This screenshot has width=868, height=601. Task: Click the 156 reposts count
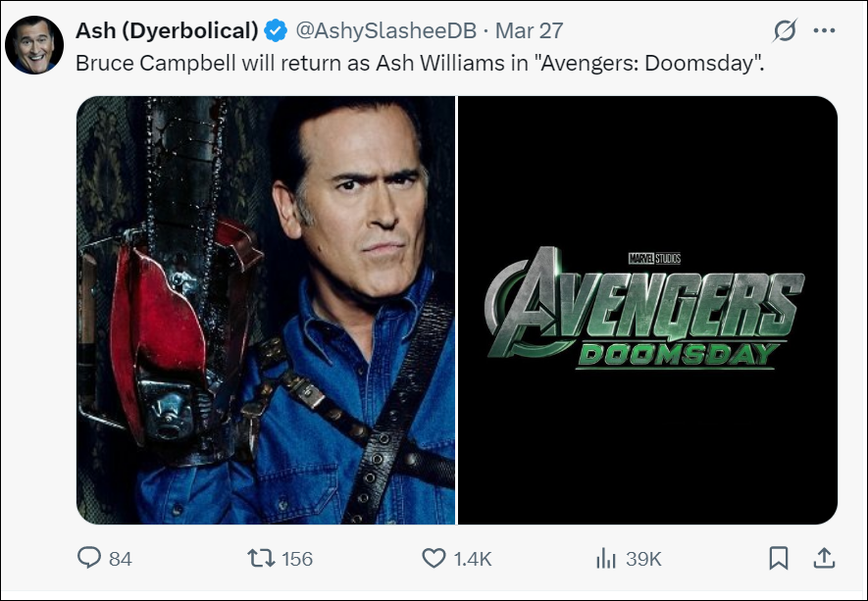tap(296, 559)
